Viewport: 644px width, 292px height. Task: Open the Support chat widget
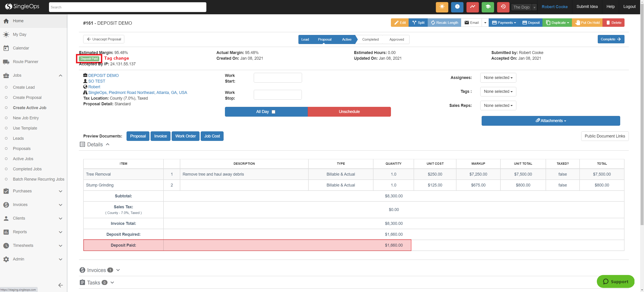point(615,282)
